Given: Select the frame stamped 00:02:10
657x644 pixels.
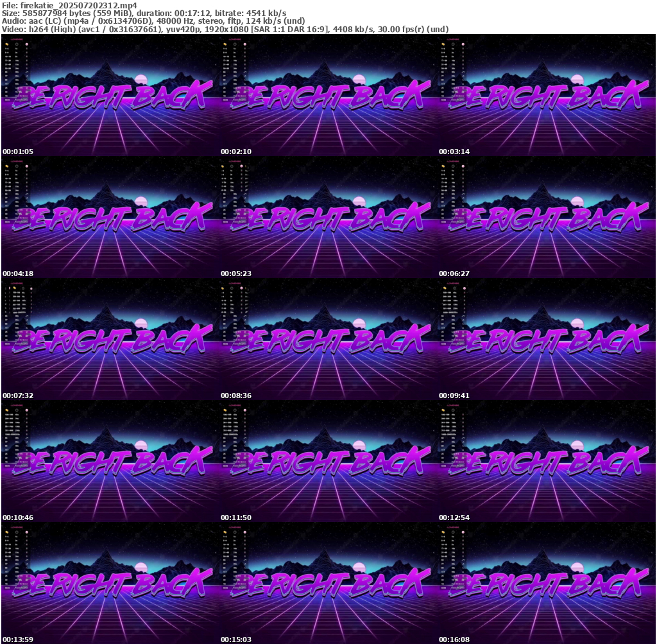Looking at the screenshot, I should pyautogui.click(x=328, y=95).
